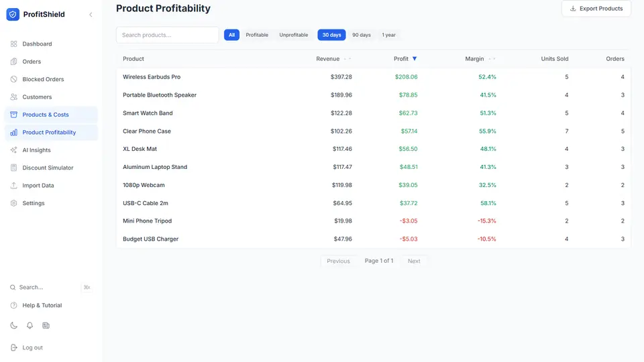The height and width of the screenshot is (362, 644).
Task: Click the Product Profitability bar chart icon
Action: pyautogui.click(x=13, y=132)
